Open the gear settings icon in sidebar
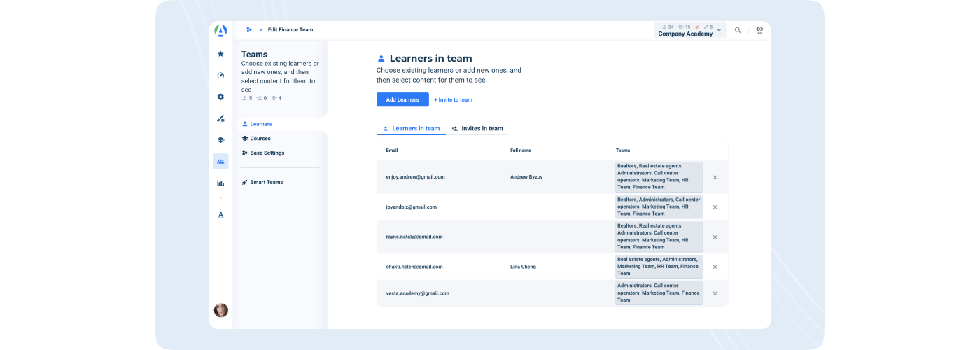Viewport: 980px width, 350px height. [220, 97]
